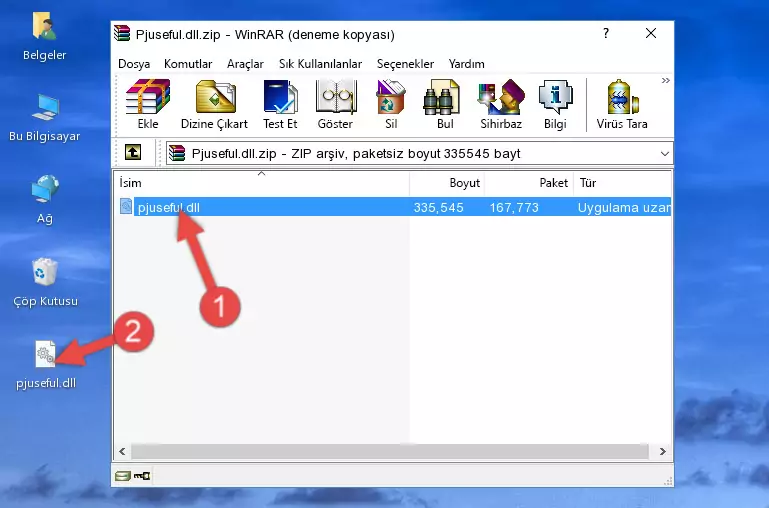Click the WinRAR title bar icon
Image resolution: width=769 pixels, height=508 pixels.
[122, 33]
